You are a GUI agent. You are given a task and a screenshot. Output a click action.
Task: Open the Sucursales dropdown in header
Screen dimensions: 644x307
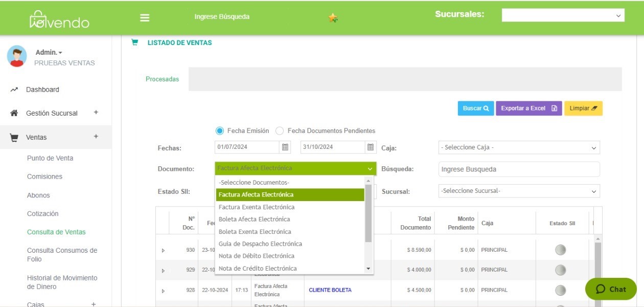pyautogui.click(x=563, y=15)
